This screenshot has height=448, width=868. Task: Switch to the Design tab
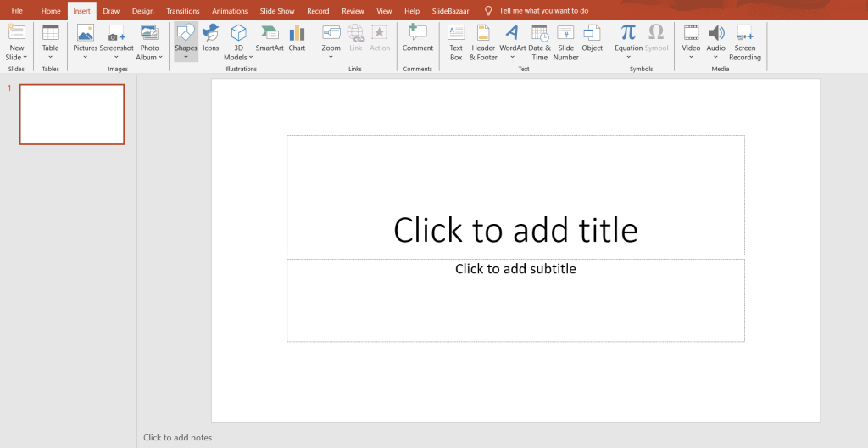click(142, 11)
